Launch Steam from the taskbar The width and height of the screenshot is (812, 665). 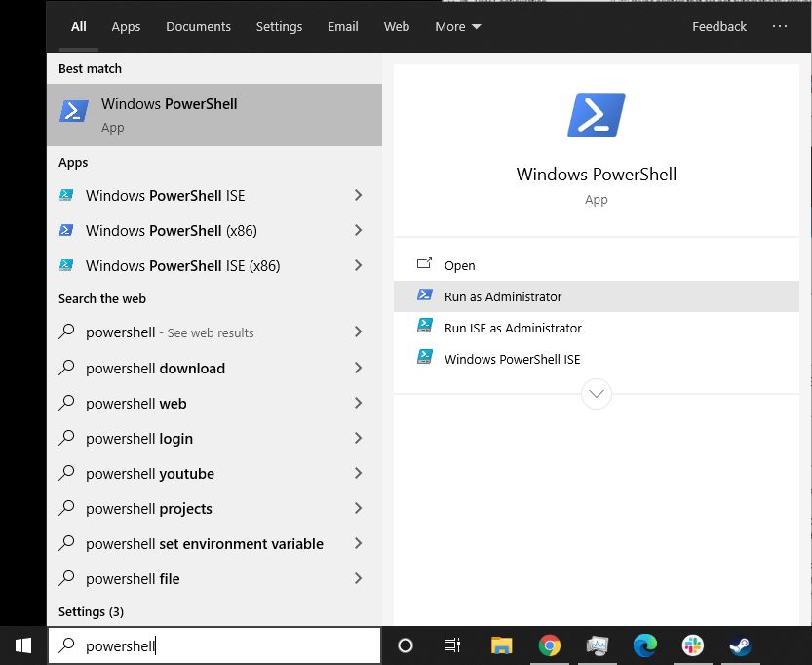click(740, 645)
